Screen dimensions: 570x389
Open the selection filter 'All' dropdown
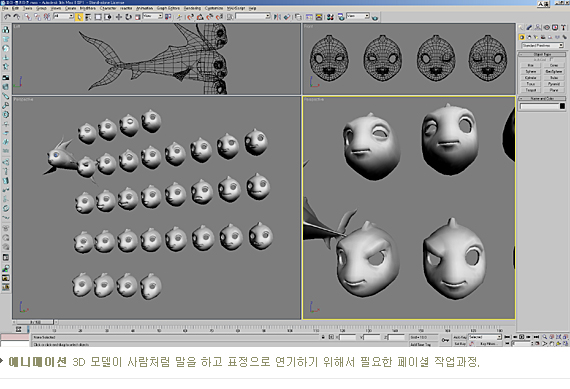coord(64,16)
